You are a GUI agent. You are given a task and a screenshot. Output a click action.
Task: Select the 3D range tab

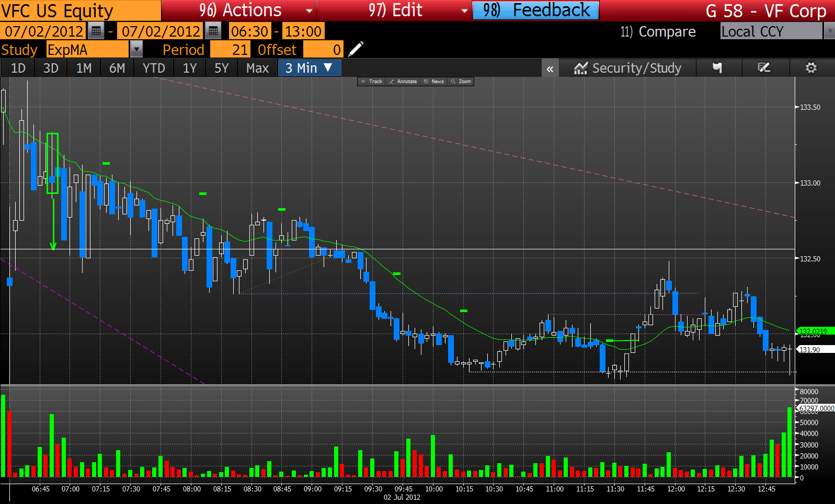point(51,68)
